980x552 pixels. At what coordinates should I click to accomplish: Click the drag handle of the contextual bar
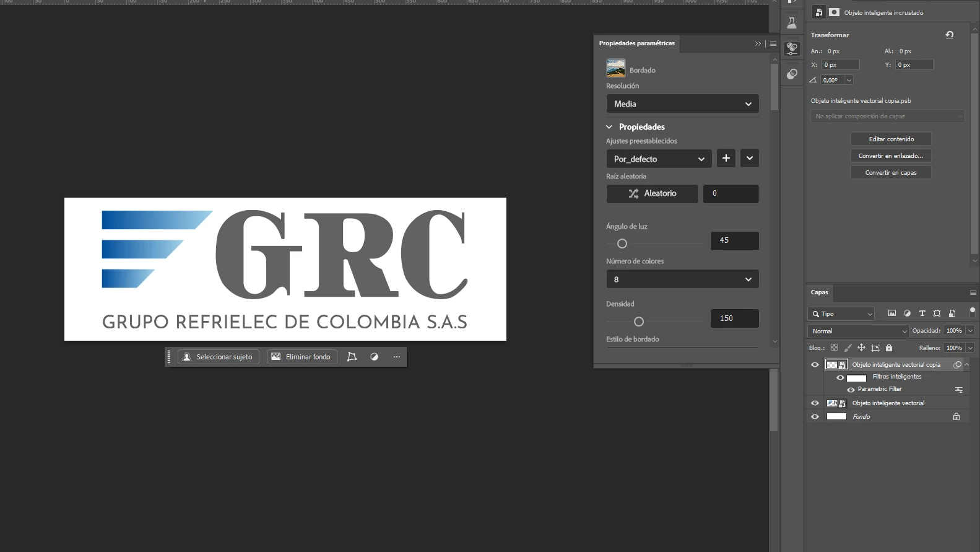point(169,357)
